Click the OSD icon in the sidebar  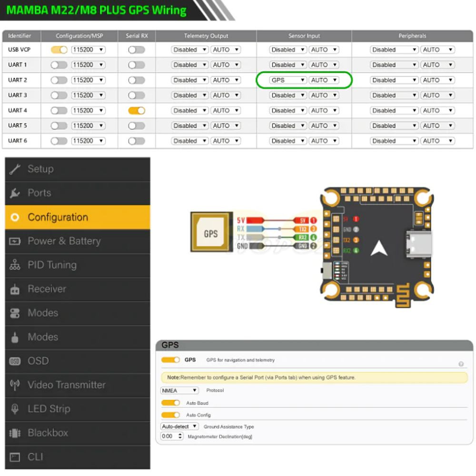15,361
